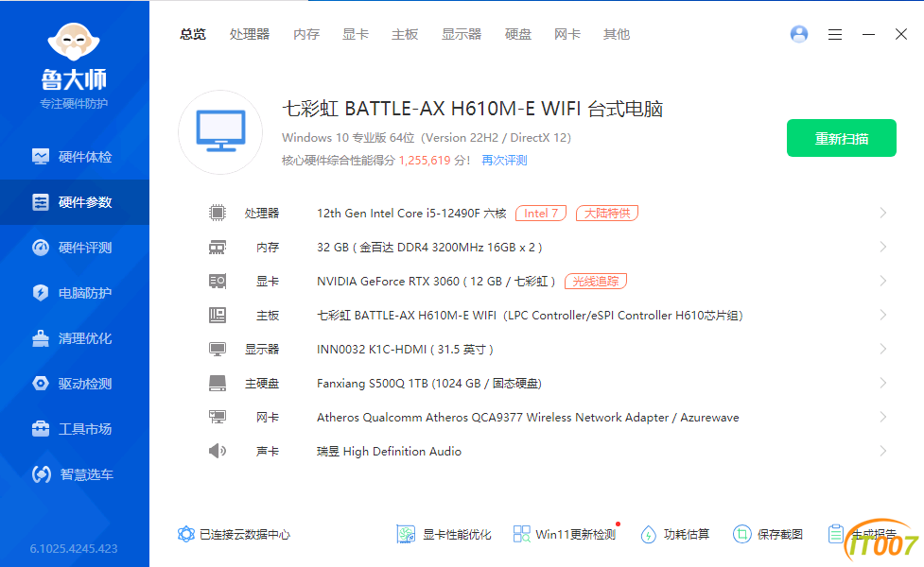Viewport: 924px width, 567px height.
Task: Click the 重新扫描 button
Action: tap(842, 138)
